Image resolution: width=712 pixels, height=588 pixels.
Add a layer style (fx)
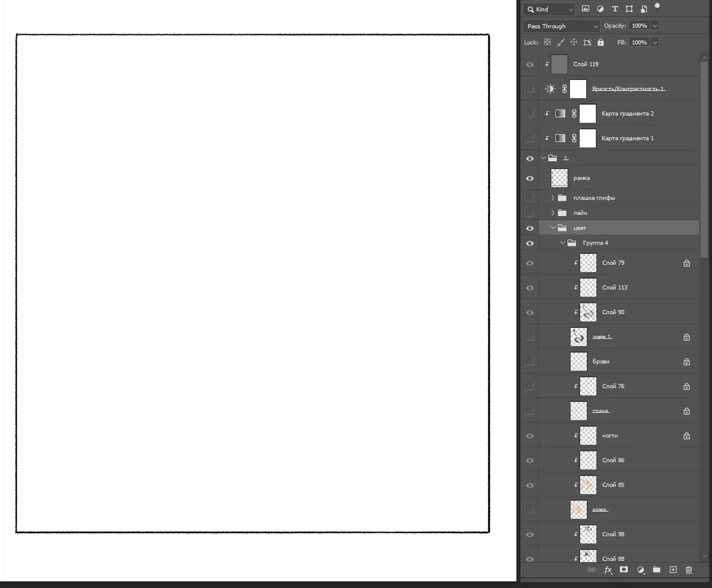(608, 570)
